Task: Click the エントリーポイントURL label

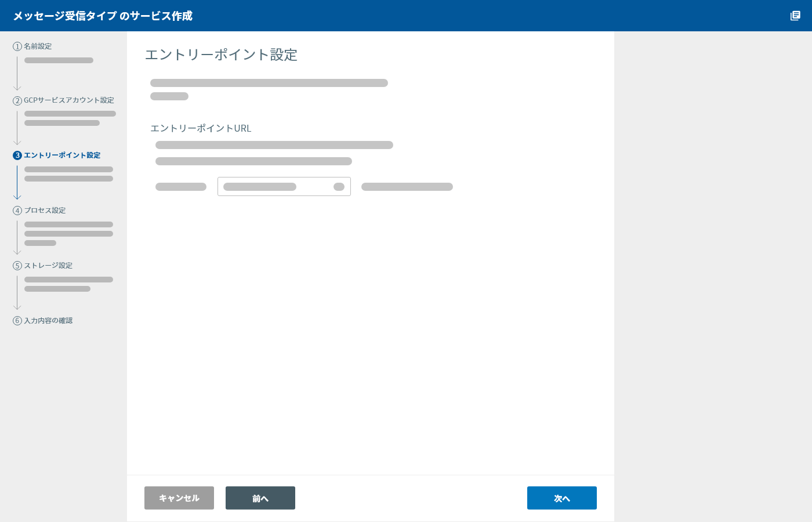Action: click(201, 128)
